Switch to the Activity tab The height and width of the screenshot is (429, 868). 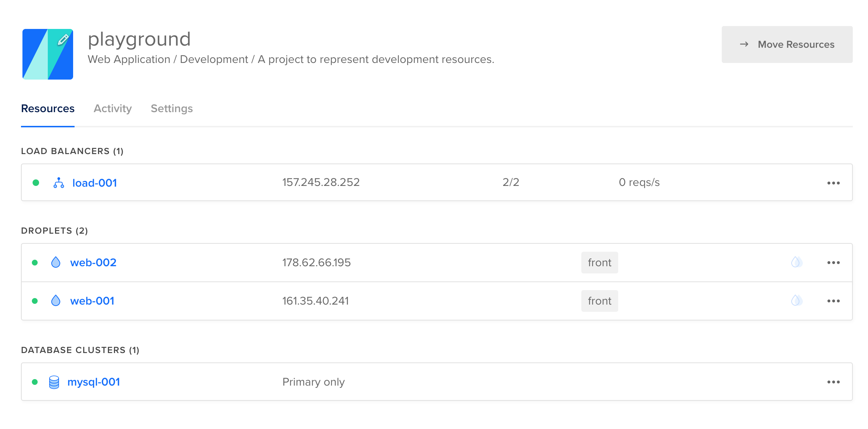pos(113,109)
